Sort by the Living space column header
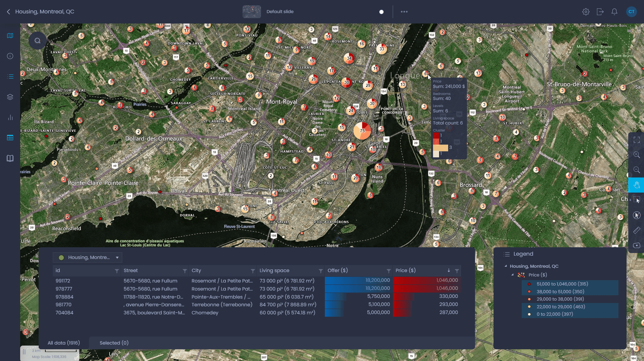The image size is (644, 361). [x=274, y=270]
